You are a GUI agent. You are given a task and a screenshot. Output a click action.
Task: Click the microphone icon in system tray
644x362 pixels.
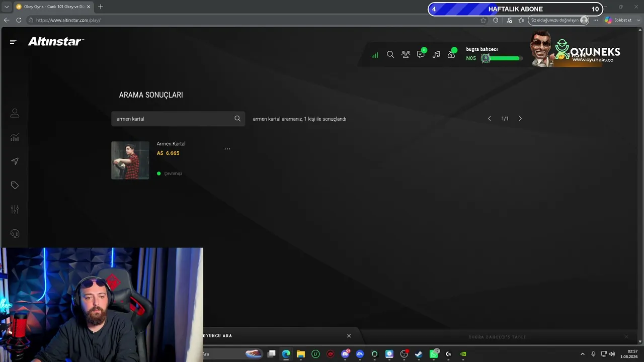click(x=594, y=354)
